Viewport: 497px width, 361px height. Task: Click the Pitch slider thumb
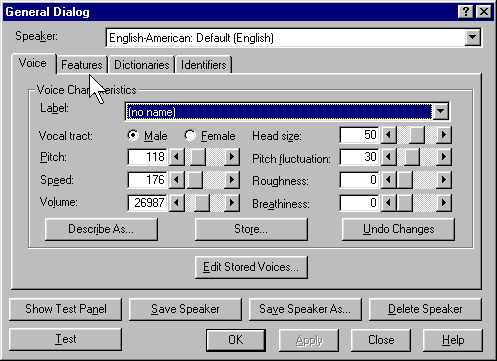tap(198, 157)
